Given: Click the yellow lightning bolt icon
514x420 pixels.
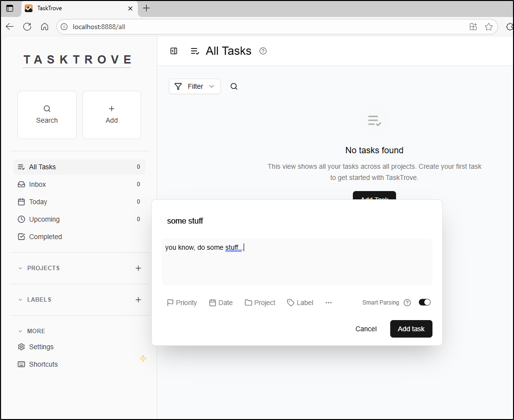Looking at the screenshot, I should pyautogui.click(x=143, y=358).
